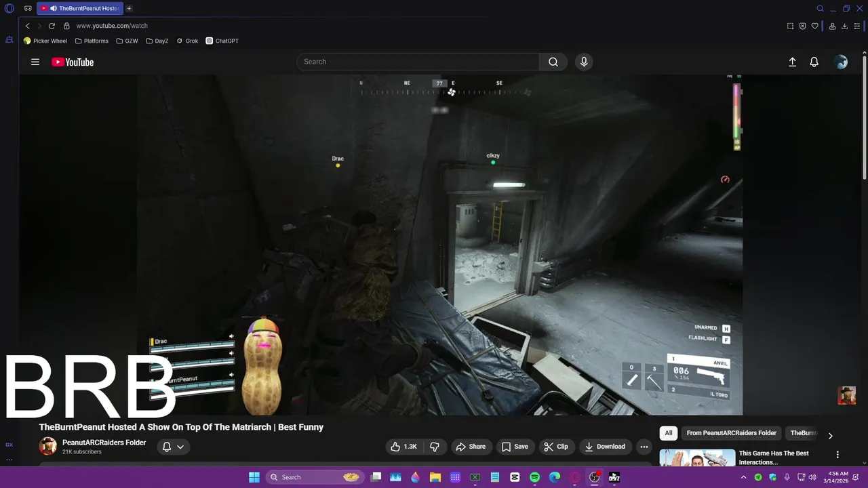
Task: Open the Opera menu logo
Action: click(x=9, y=9)
